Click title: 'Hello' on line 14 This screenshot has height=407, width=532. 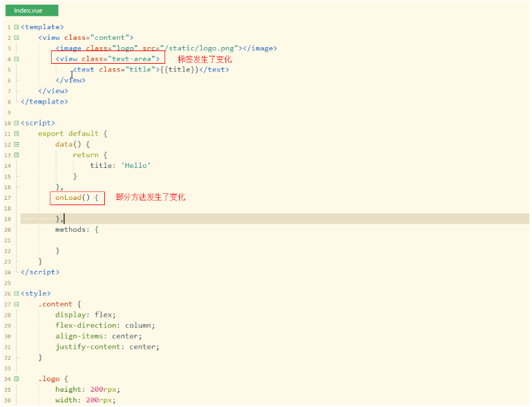point(120,165)
